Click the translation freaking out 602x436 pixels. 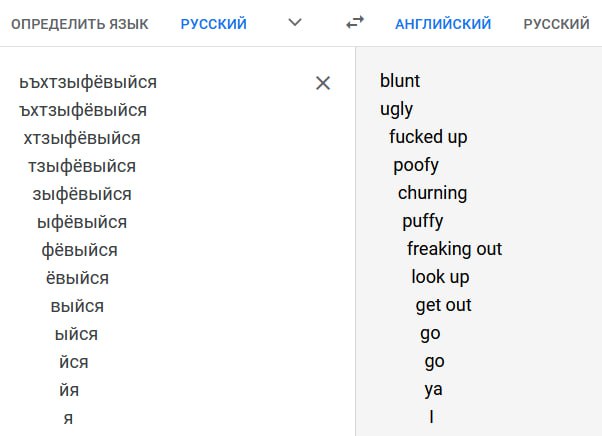(x=454, y=249)
